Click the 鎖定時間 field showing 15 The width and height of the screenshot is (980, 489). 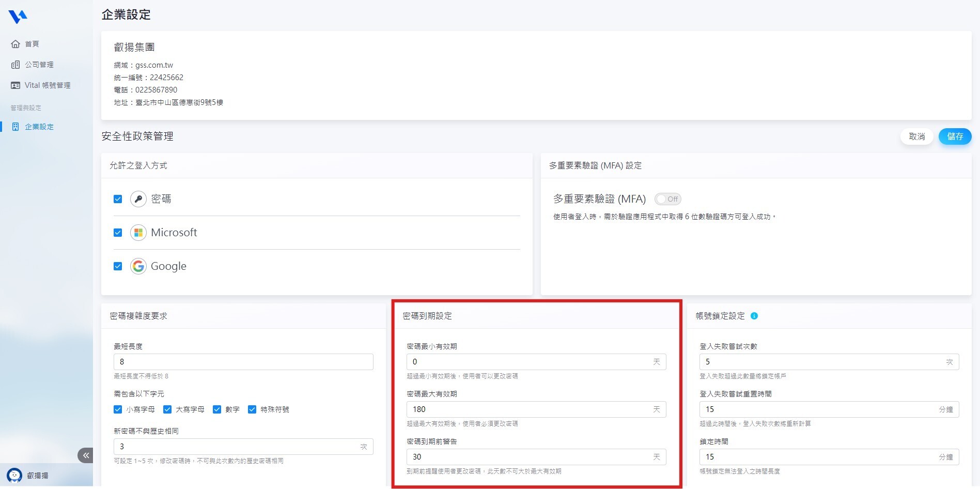pyautogui.click(x=828, y=456)
